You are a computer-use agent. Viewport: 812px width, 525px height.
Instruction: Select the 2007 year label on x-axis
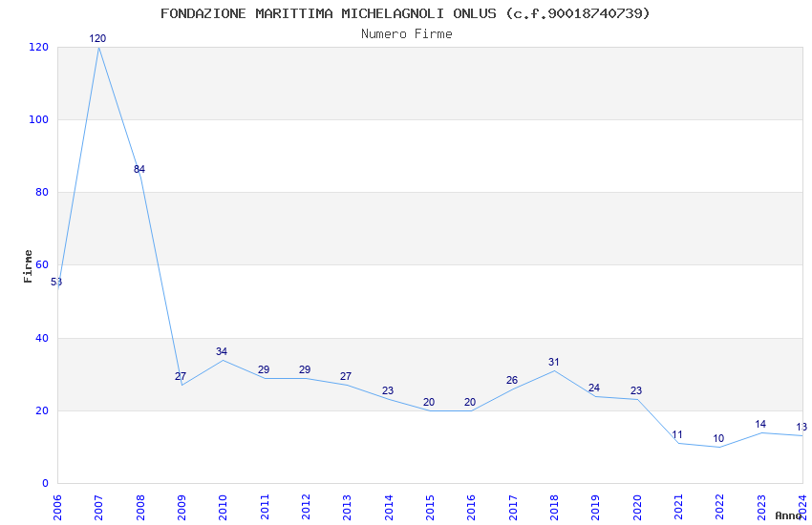pyautogui.click(x=99, y=508)
